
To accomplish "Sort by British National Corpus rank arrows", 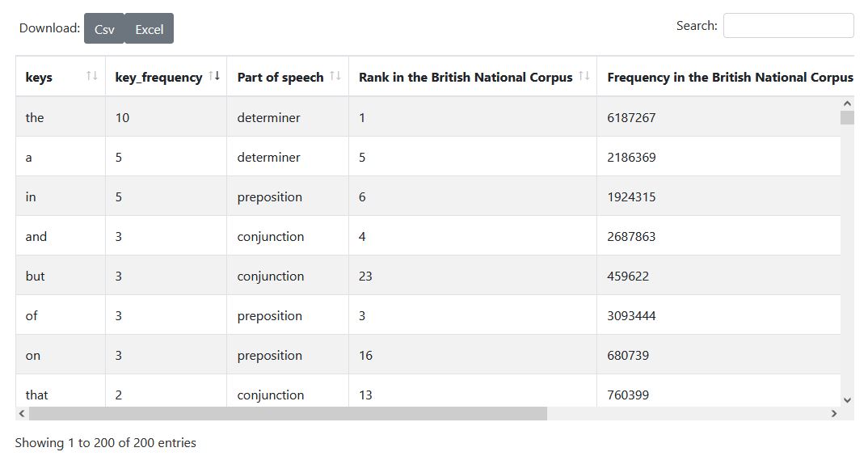I will point(584,76).
